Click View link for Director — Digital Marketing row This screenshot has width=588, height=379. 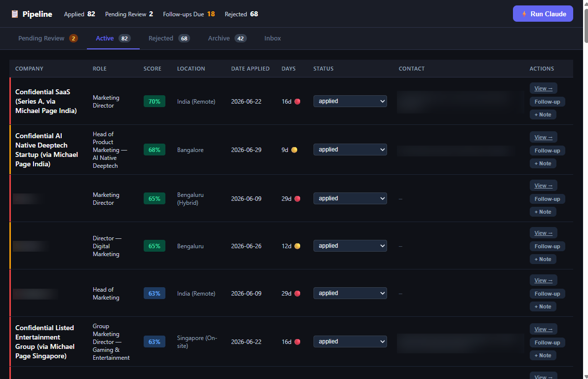[544, 233]
